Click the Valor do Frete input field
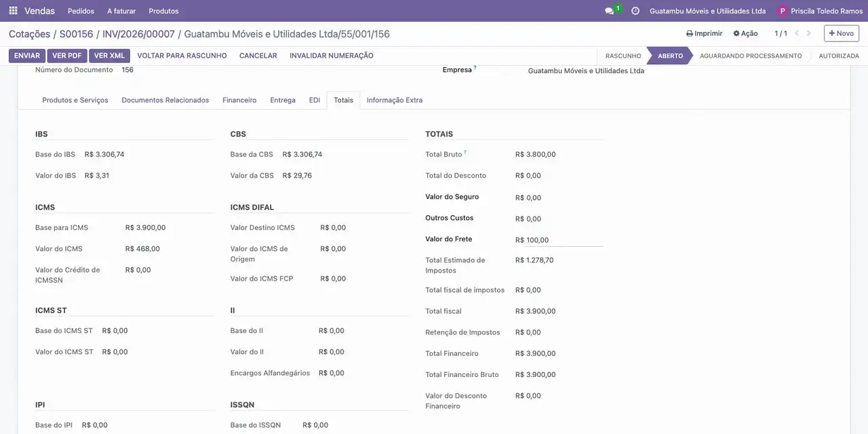Image resolution: width=868 pixels, height=434 pixels. pos(559,239)
